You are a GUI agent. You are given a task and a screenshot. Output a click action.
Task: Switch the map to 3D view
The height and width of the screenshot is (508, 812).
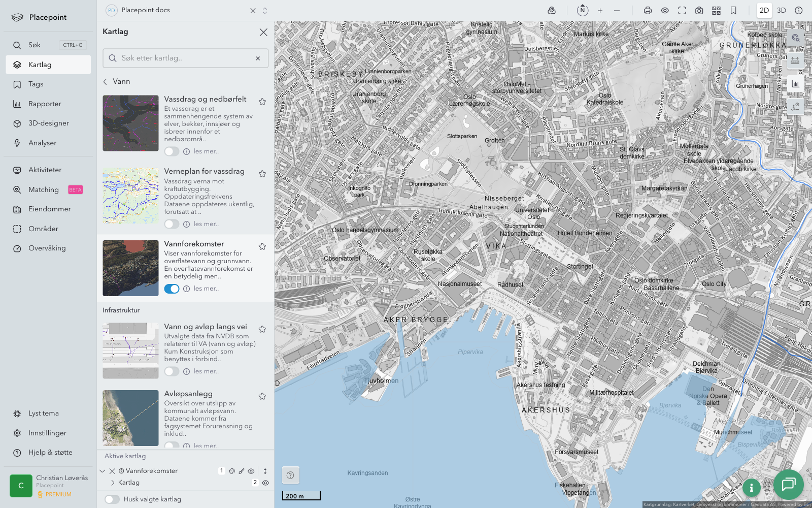click(781, 11)
